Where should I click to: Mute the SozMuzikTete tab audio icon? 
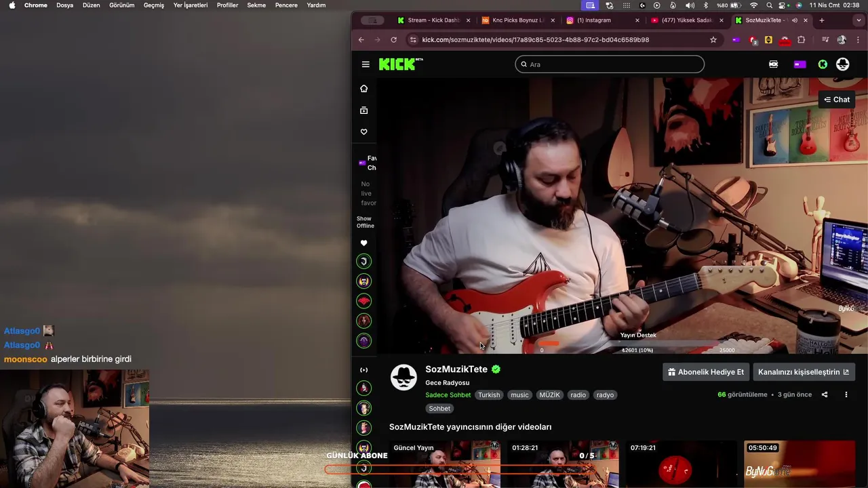pyautogui.click(x=794, y=20)
